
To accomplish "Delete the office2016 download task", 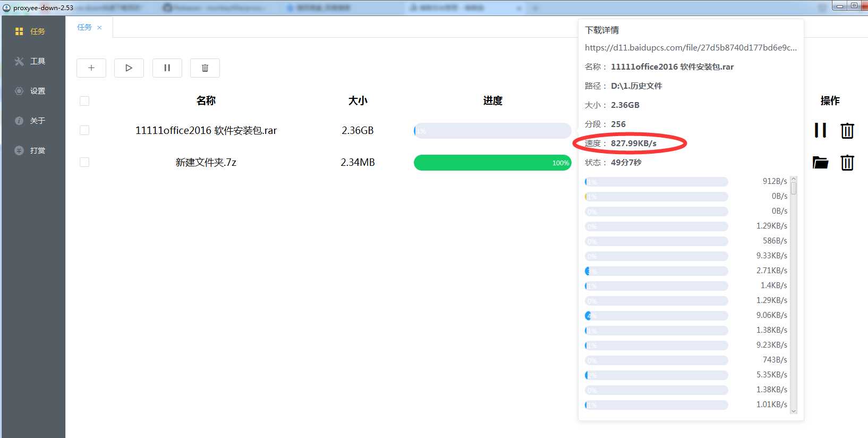I will click(x=847, y=130).
